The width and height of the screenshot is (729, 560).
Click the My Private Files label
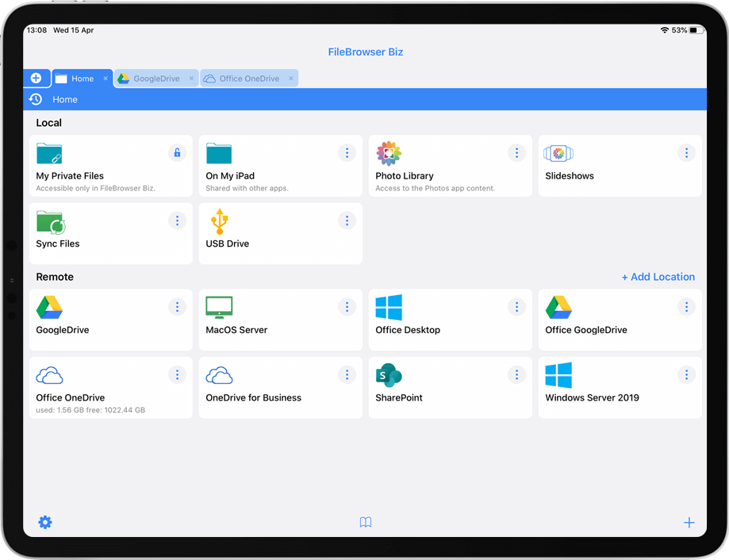tap(70, 176)
